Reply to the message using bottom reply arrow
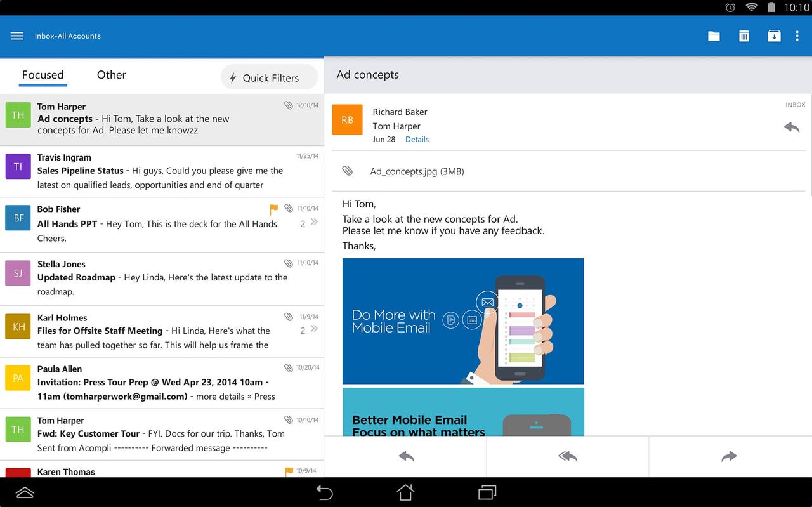The image size is (812, 507). click(x=405, y=456)
